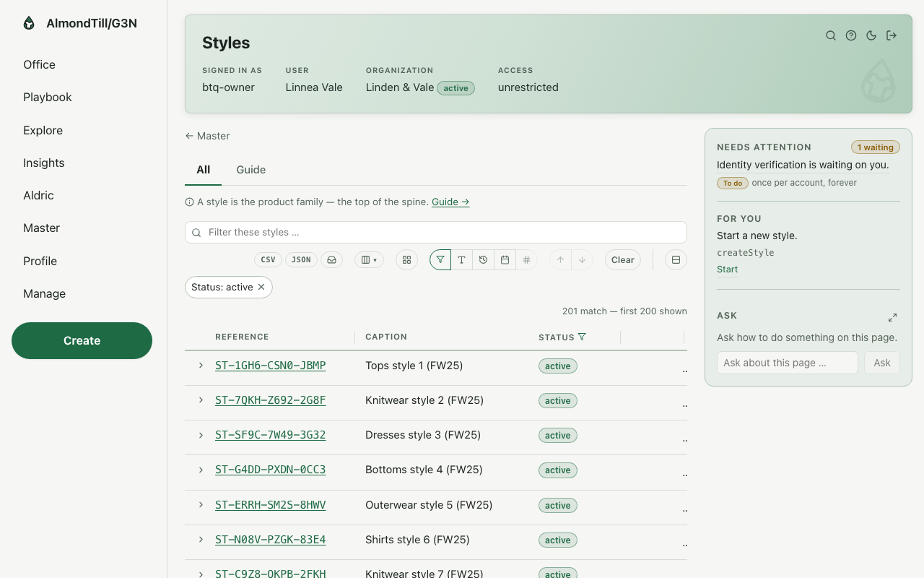Select the hash number filter icon
The height and width of the screenshot is (578, 924).
tap(527, 260)
